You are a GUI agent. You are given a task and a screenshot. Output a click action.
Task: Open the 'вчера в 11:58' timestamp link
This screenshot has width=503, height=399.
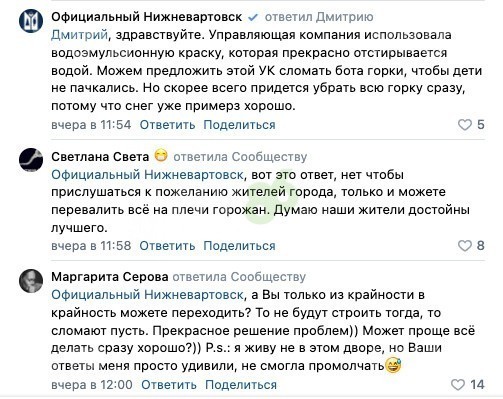pyautogui.click(x=91, y=246)
